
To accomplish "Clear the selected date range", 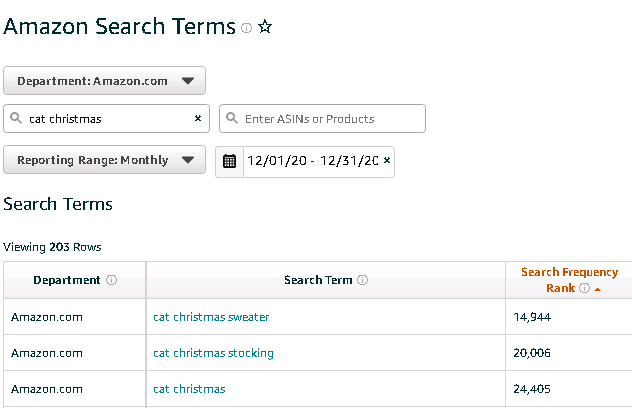I will [x=387, y=160].
